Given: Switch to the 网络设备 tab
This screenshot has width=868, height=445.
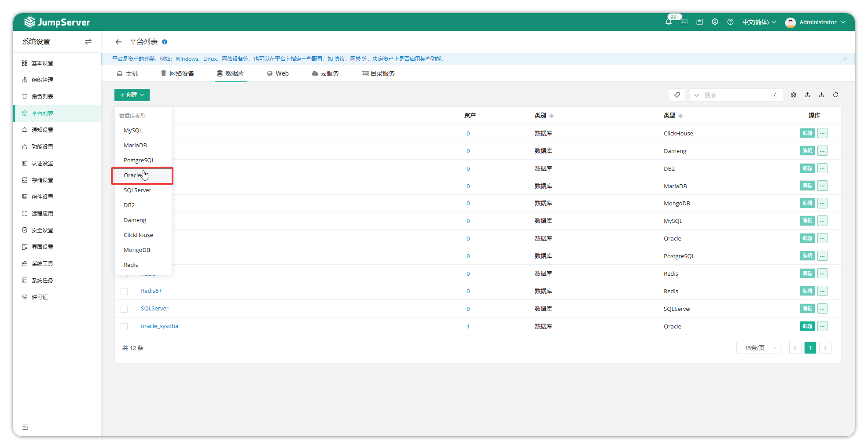Looking at the screenshot, I should pyautogui.click(x=177, y=73).
